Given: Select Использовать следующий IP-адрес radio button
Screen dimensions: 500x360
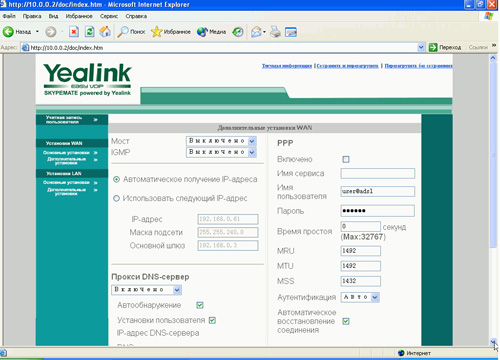Looking at the screenshot, I should [x=116, y=198].
